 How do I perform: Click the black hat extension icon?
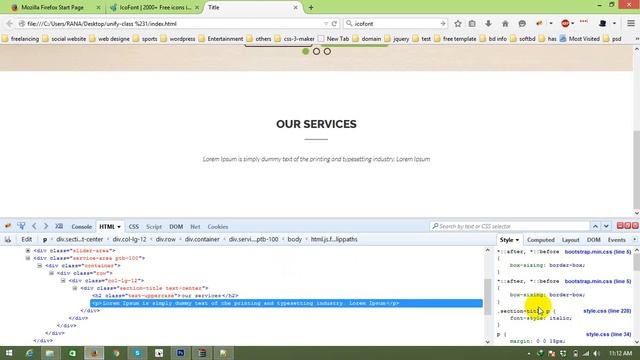602,24
